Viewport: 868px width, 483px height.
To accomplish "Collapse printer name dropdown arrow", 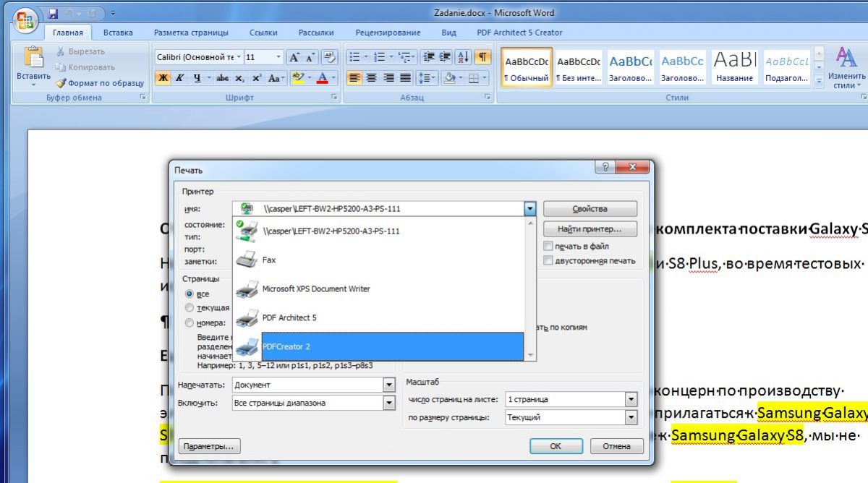I will 530,209.
